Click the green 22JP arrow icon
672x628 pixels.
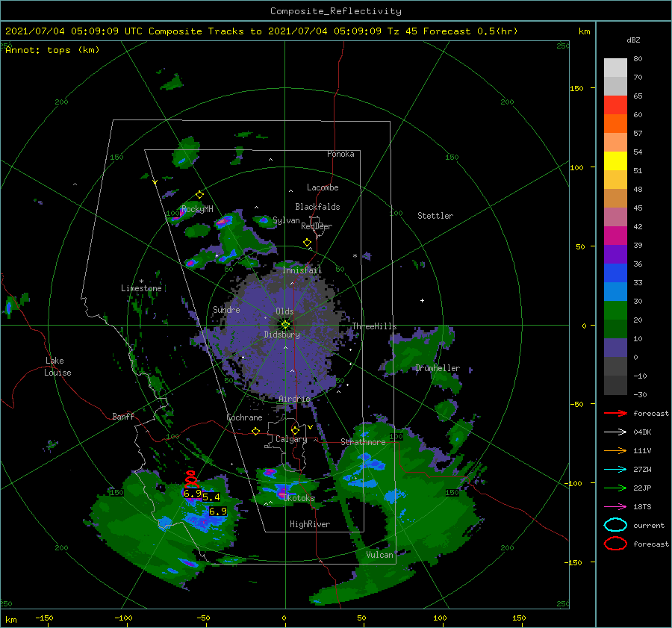coord(615,488)
